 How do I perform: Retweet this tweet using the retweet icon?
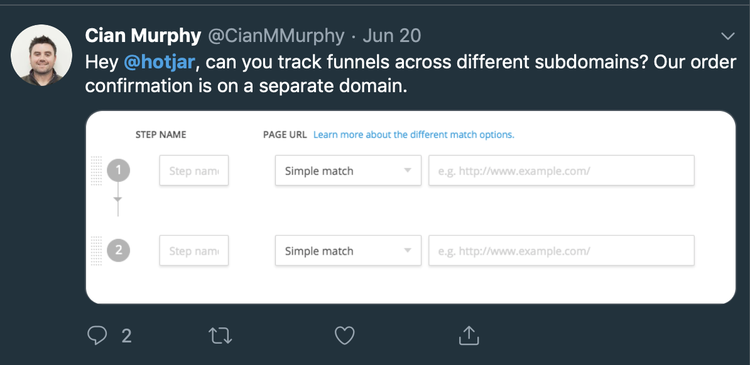coord(221,336)
